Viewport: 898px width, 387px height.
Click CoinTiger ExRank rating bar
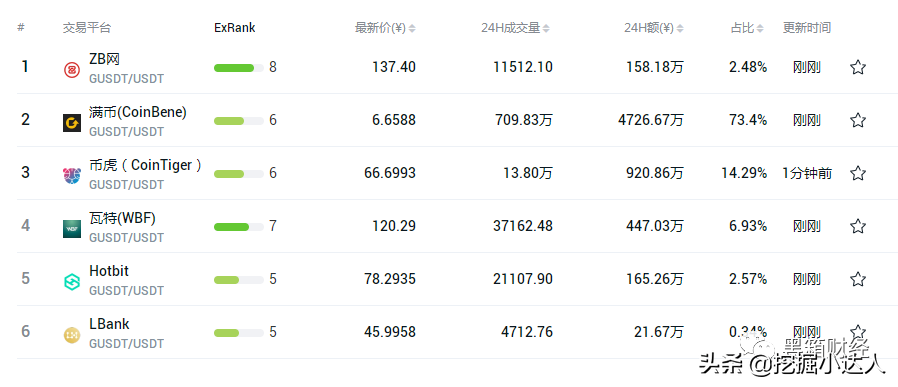tap(239, 173)
